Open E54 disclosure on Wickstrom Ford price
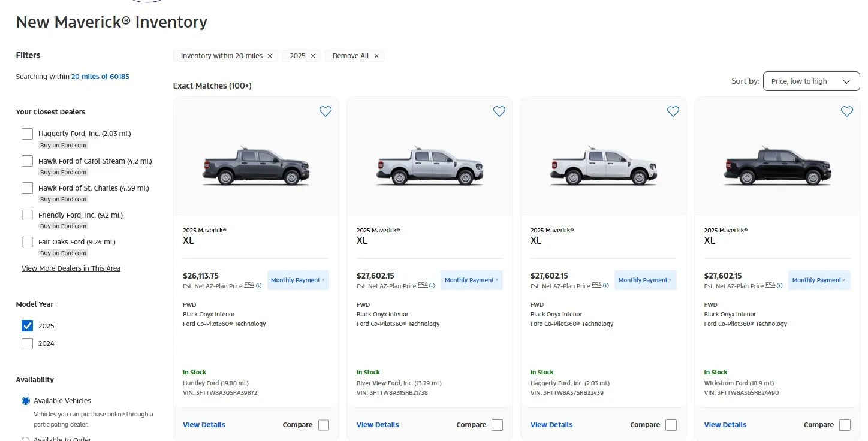This screenshot has width=868, height=441. coord(771,285)
